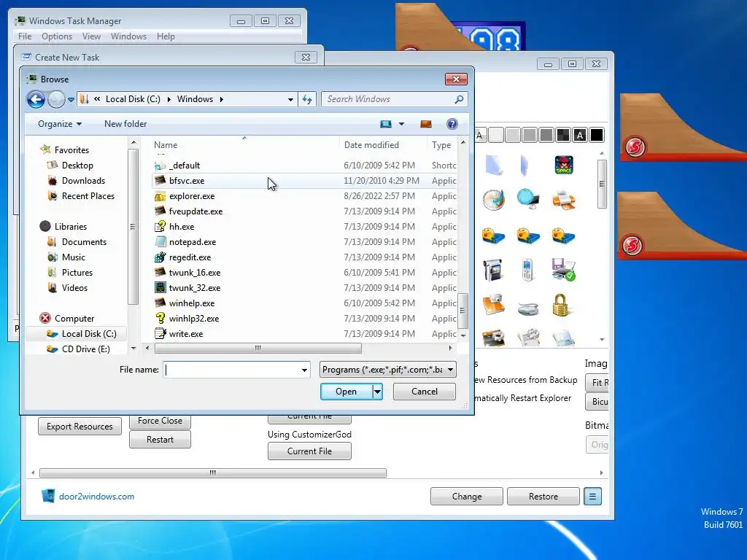Click the Open button
The width and height of the screenshot is (747, 560).
click(x=347, y=392)
